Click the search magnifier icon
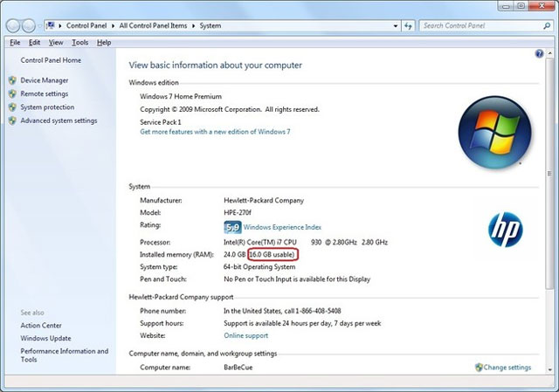Screen dimensions: 559x392 (x=547, y=25)
